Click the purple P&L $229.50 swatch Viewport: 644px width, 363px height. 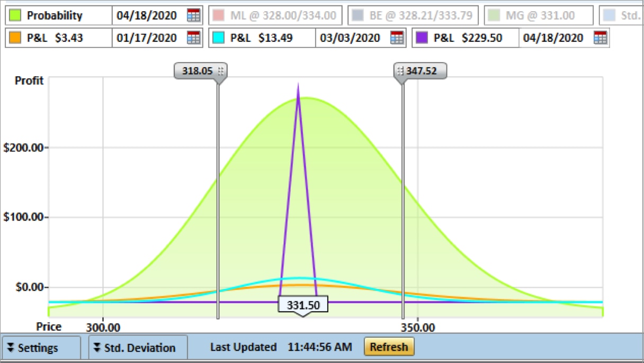(x=422, y=38)
